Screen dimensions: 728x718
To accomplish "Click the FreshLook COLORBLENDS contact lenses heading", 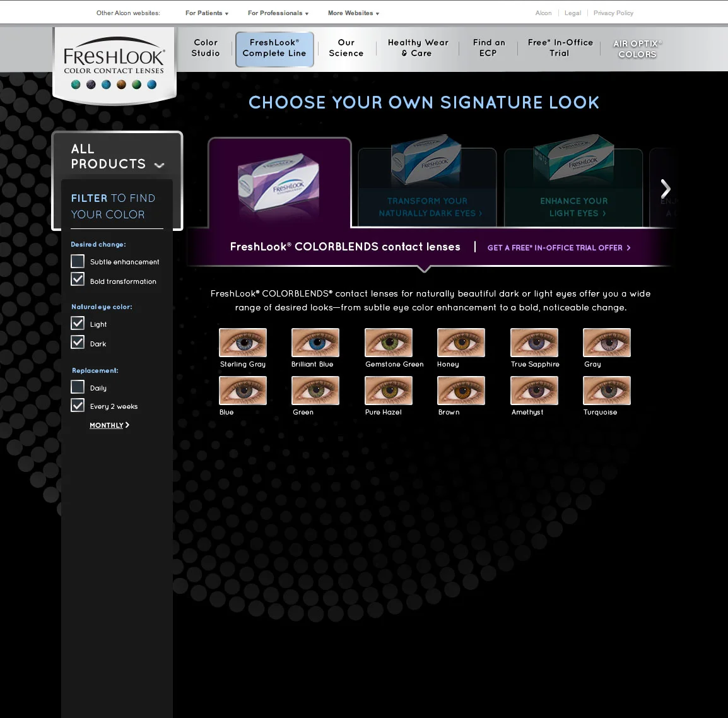I will 345,247.
